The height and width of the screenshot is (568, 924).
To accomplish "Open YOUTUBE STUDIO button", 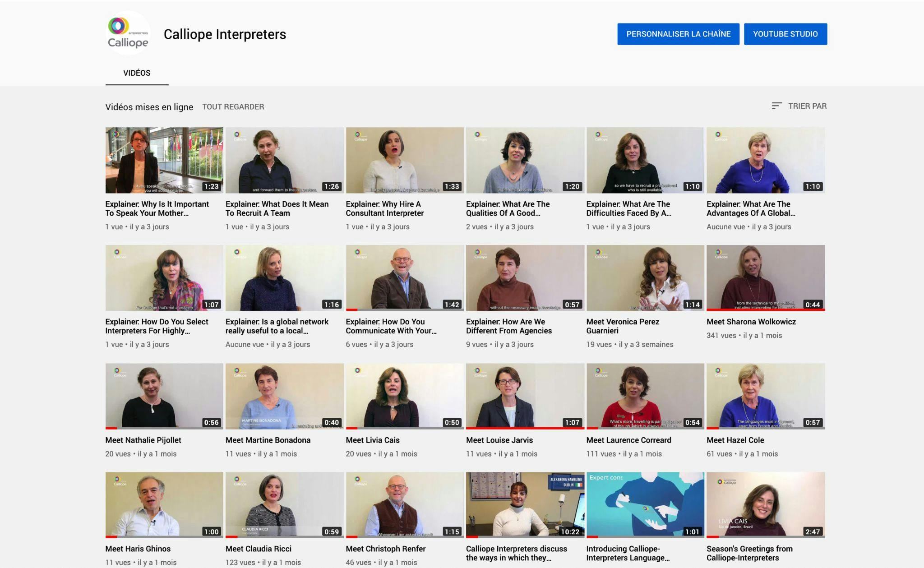I will pyautogui.click(x=785, y=34).
